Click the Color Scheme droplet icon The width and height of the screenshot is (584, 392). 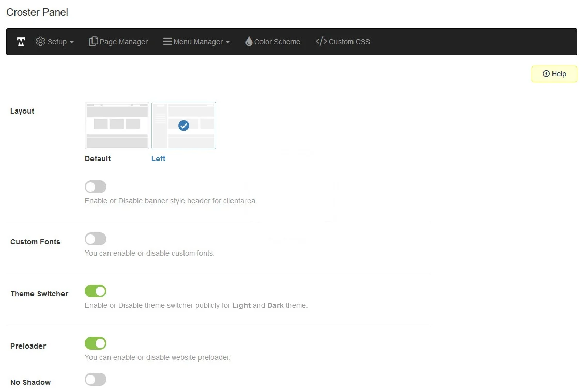coord(249,41)
